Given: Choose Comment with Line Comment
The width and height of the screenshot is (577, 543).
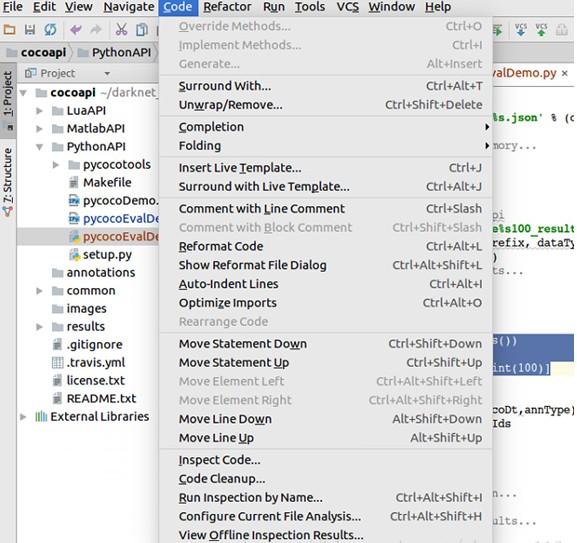Looking at the screenshot, I should click(x=326, y=209).
